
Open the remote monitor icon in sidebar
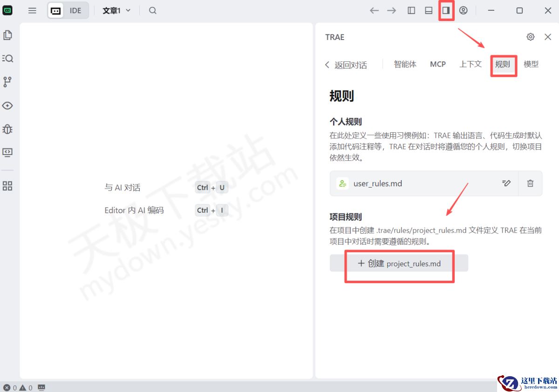pyautogui.click(x=7, y=152)
